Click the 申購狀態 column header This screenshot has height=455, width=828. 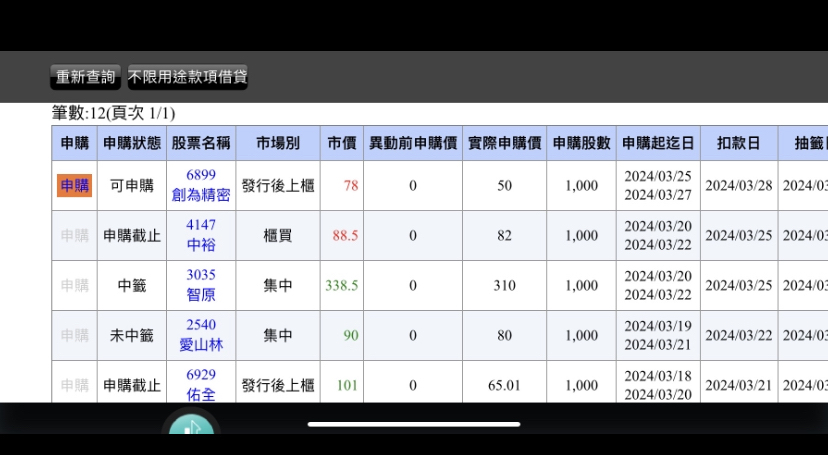click(x=131, y=143)
